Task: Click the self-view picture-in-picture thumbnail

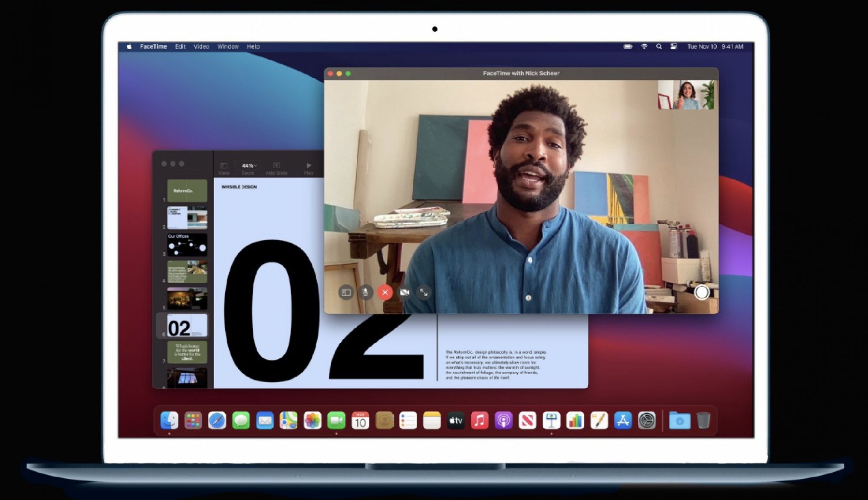Action: [686, 95]
